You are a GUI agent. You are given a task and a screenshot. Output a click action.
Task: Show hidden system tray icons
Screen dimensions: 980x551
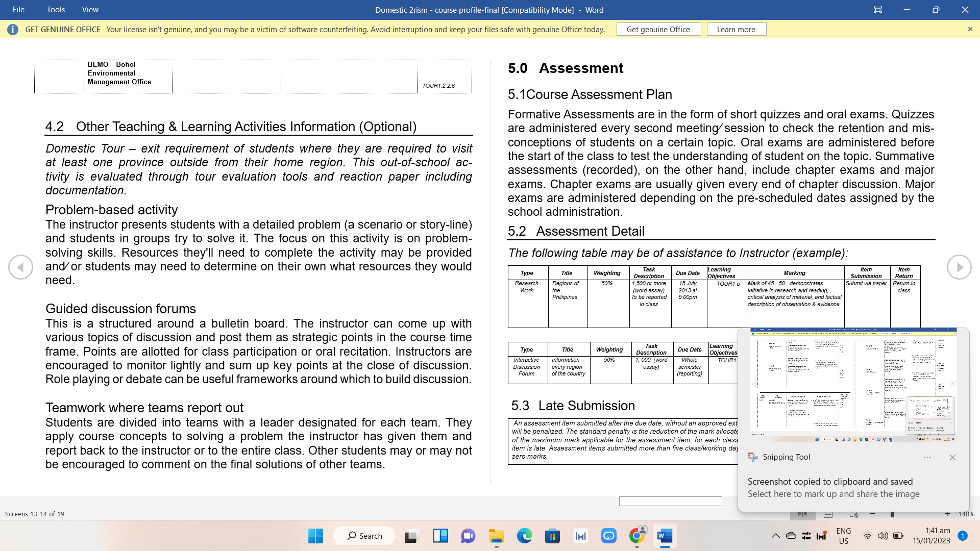pyautogui.click(x=775, y=536)
